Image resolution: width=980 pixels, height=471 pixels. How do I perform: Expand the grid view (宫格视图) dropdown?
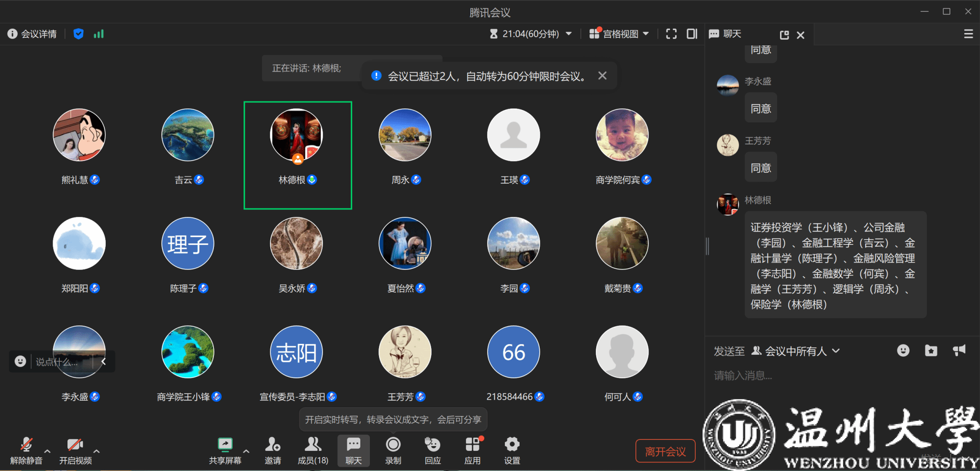click(620, 34)
